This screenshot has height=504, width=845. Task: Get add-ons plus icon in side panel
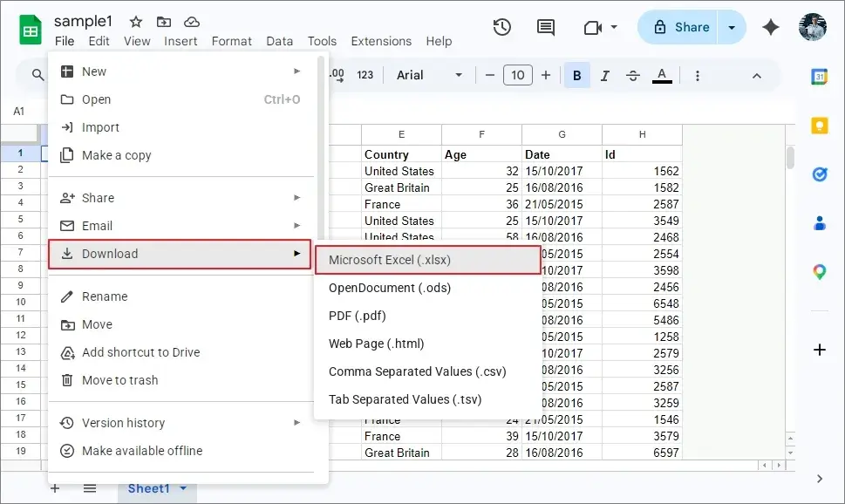point(820,350)
